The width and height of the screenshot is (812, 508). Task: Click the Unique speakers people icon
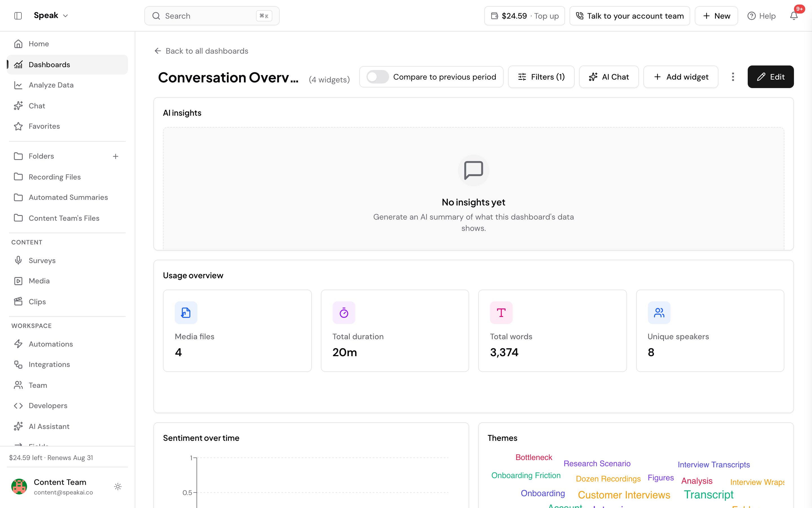pos(659,313)
